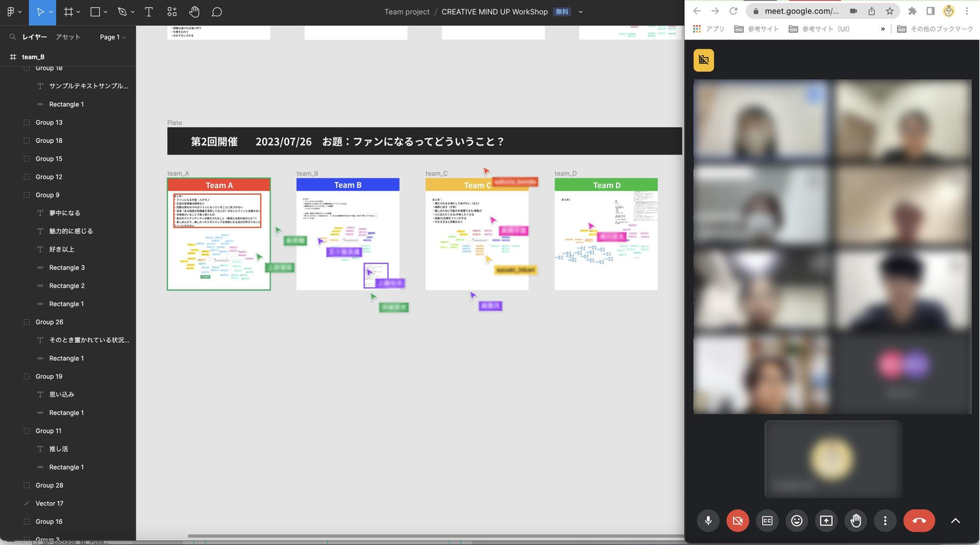Viewport: 980px width, 545px height.
Task: Open the 参考サイト（UI） bookmark folder
Action: [819, 29]
